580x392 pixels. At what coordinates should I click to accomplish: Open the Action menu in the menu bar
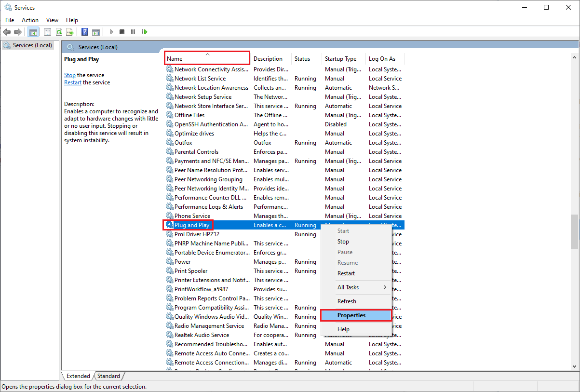[30, 20]
